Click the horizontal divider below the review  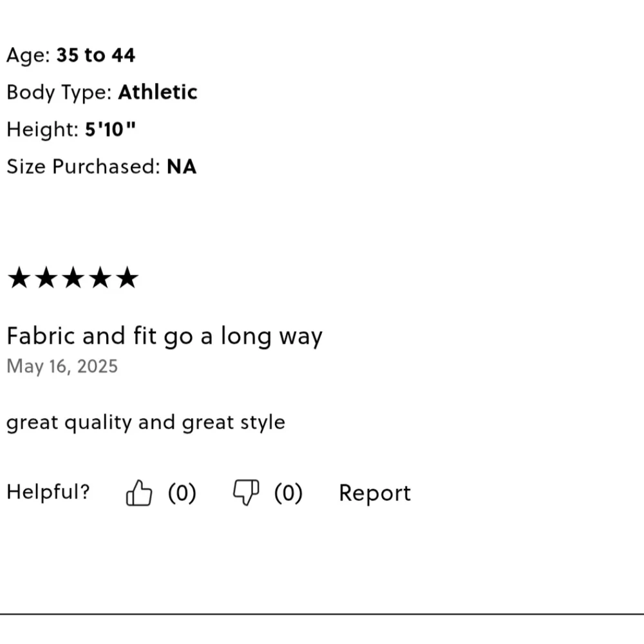tap(322, 614)
